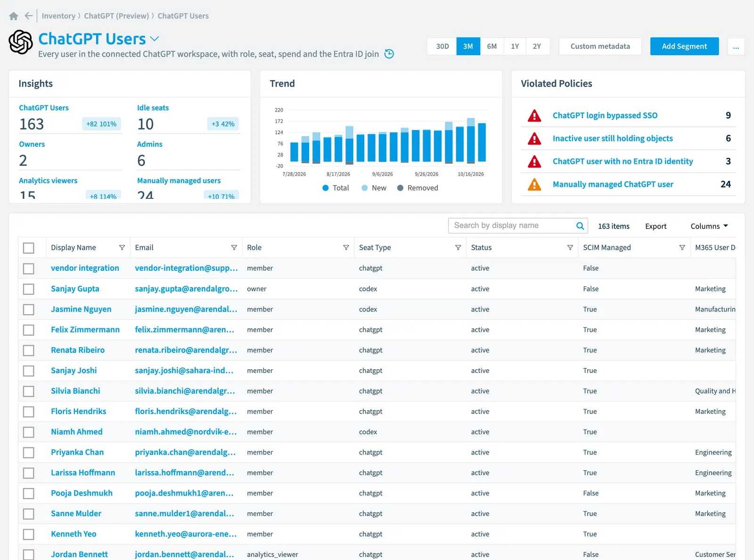754x560 pixels.
Task: Click the ChatGPT logo icon
Action: pos(21,42)
